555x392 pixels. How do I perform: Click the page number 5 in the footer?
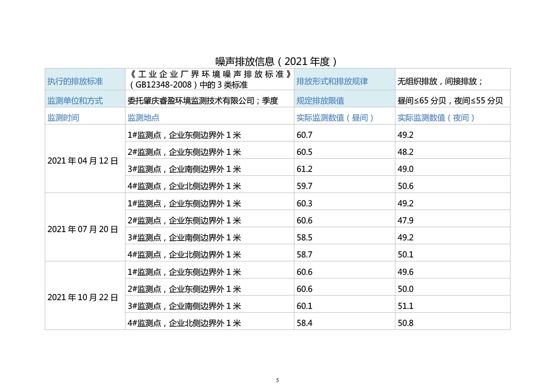[277, 380]
